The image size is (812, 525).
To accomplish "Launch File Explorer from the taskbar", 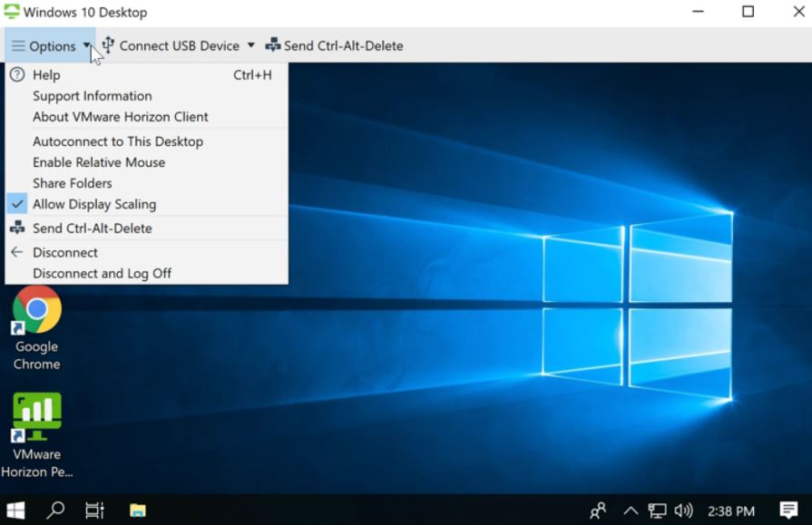I will tap(138, 511).
